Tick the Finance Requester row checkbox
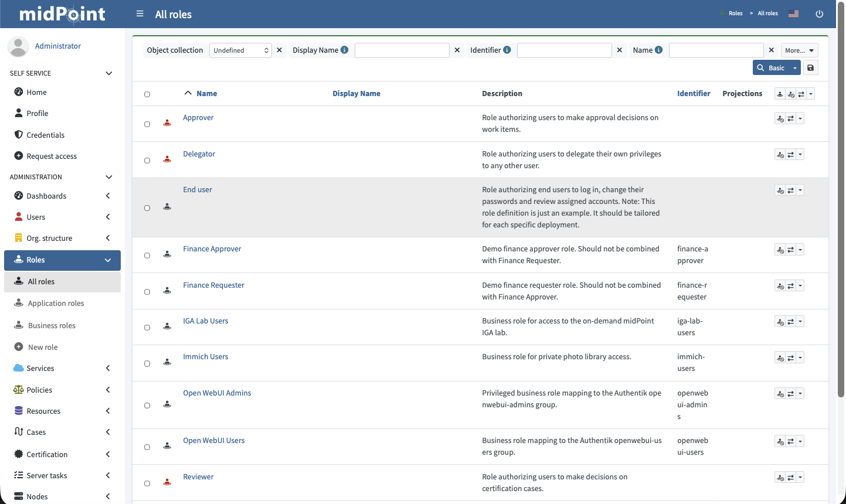The height and width of the screenshot is (504, 846). tap(147, 292)
